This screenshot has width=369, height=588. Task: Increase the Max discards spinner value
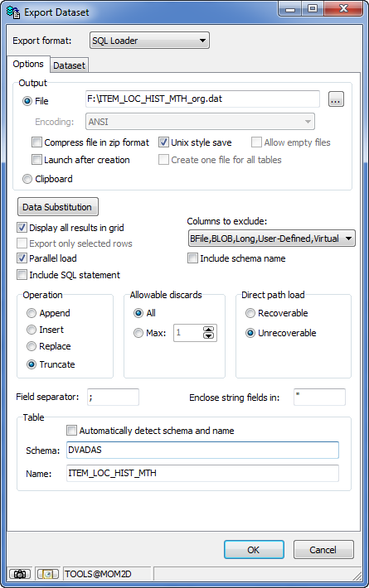click(208, 330)
